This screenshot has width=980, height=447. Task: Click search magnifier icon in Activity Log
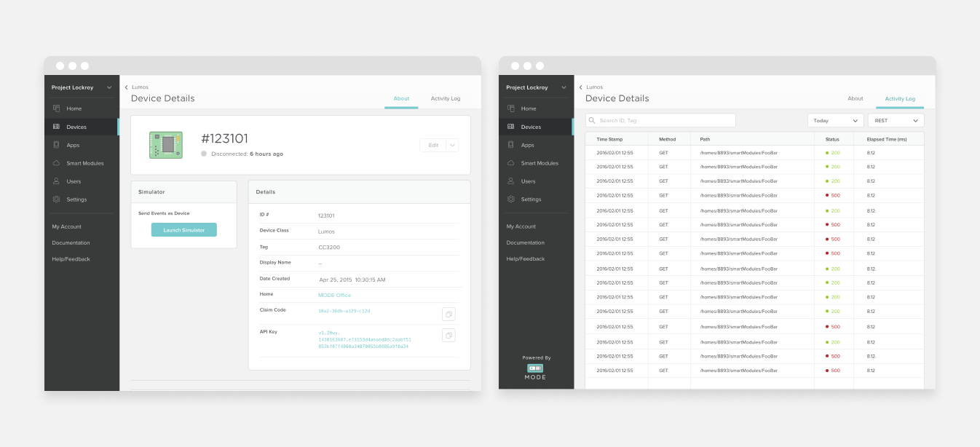click(593, 120)
